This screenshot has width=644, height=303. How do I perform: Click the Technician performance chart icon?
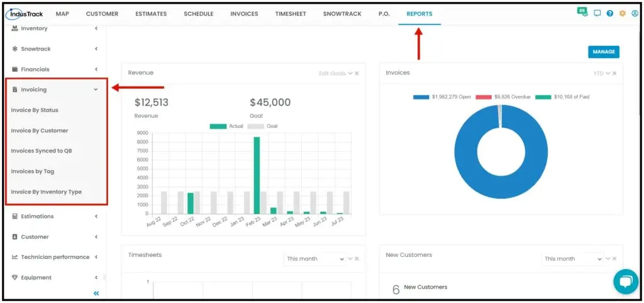pos(15,257)
